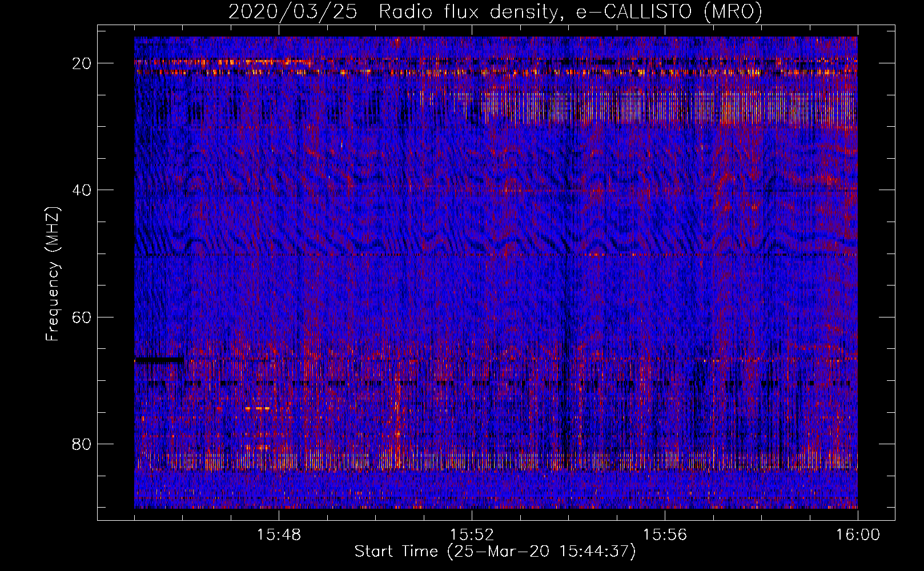The width and height of the screenshot is (924, 571).
Task: Click the 80 MHz frequency tick label
Action: pos(82,444)
